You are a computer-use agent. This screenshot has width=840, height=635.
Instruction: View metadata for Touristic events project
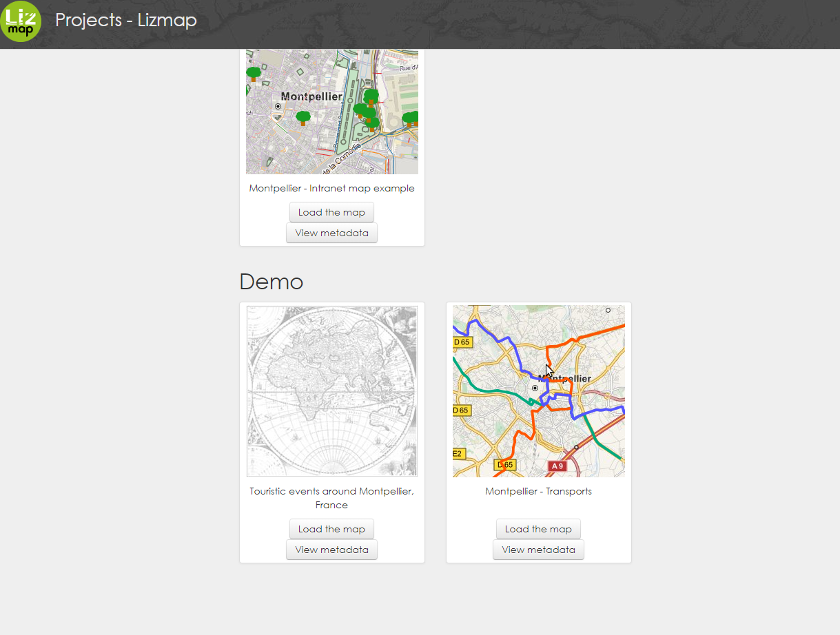click(x=331, y=549)
